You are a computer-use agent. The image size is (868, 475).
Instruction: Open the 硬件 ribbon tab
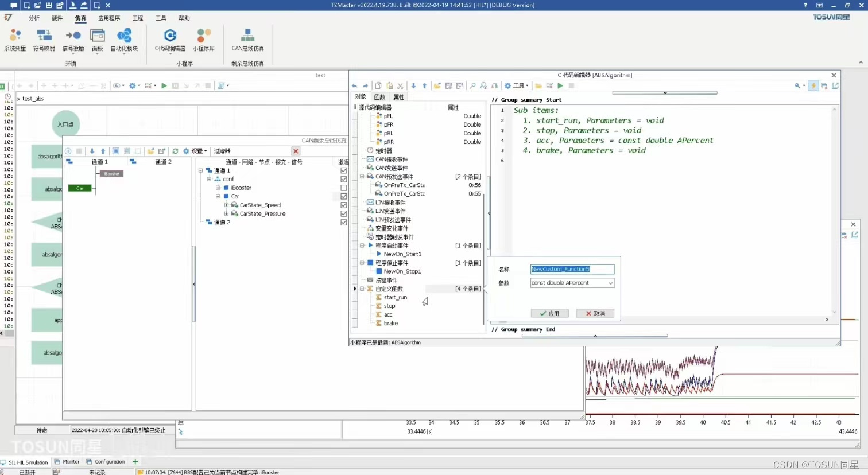pyautogui.click(x=57, y=18)
